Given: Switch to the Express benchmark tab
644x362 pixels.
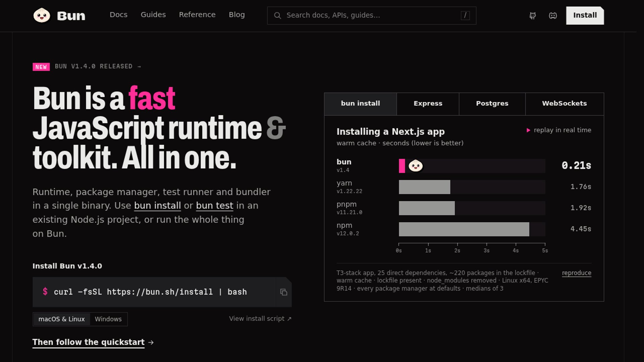Looking at the screenshot, I should pos(428,104).
